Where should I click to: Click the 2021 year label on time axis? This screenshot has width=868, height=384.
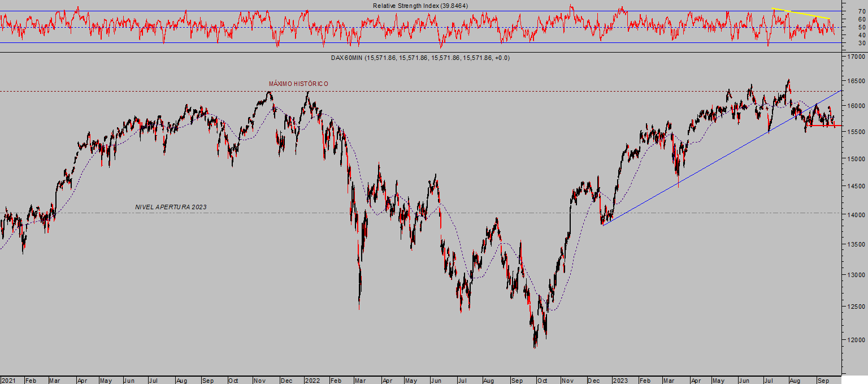point(7,379)
